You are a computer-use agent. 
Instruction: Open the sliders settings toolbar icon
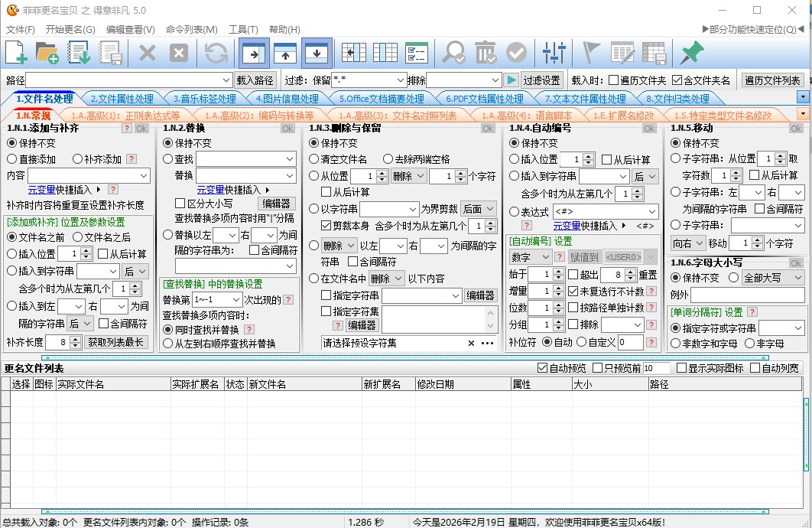click(554, 53)
